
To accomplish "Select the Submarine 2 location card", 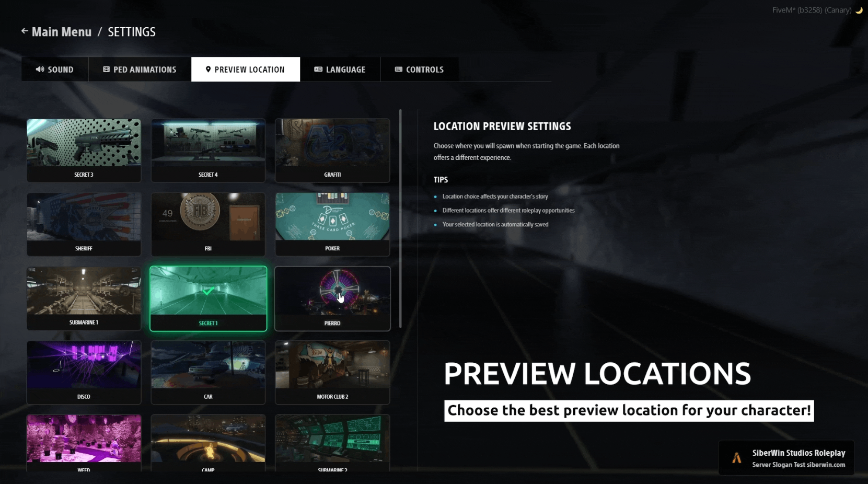I will coord(332,443).
